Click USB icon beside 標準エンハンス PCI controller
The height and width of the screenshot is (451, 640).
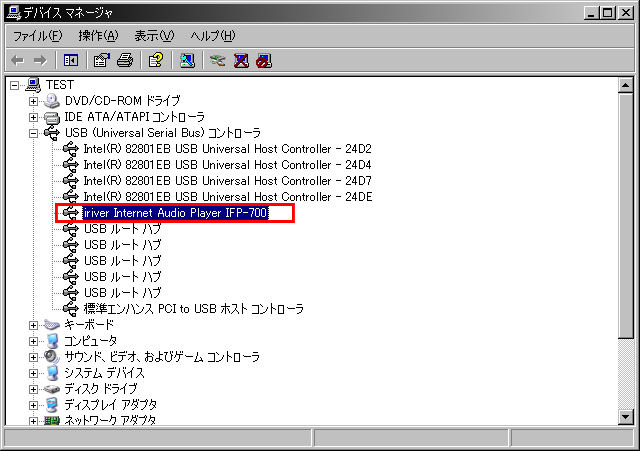[71, 309]
